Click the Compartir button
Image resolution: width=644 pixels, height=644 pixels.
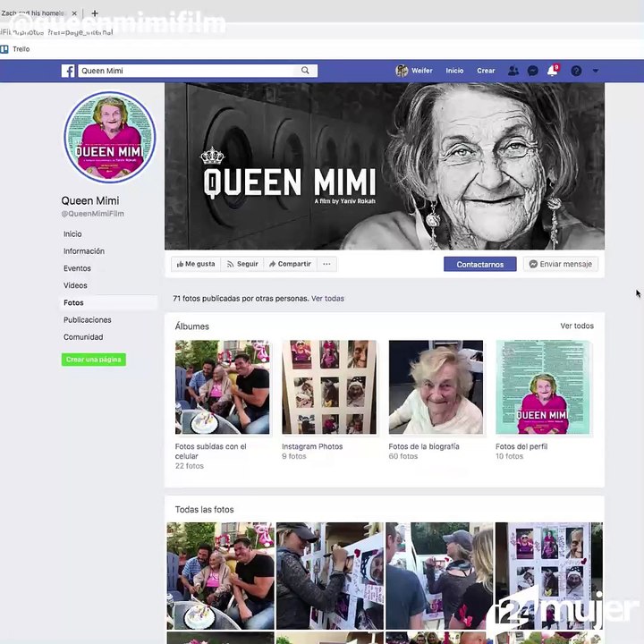[x=290, y=264]
